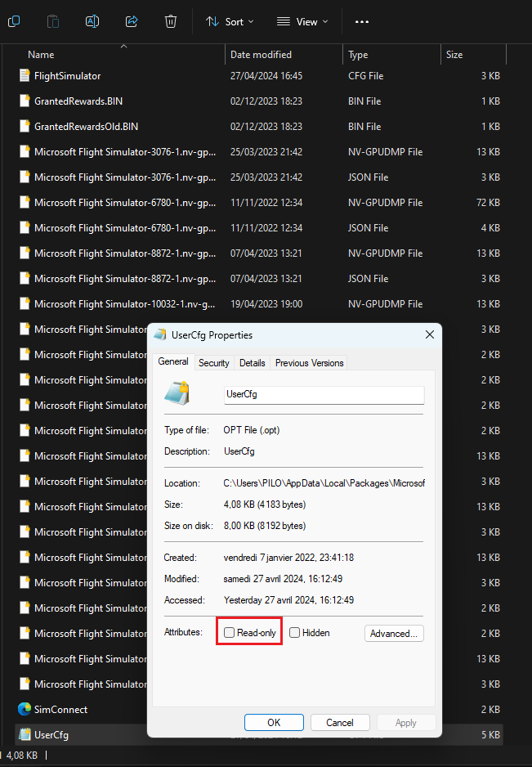Select the GrantedRewards.BIN file name

[78, 101]
